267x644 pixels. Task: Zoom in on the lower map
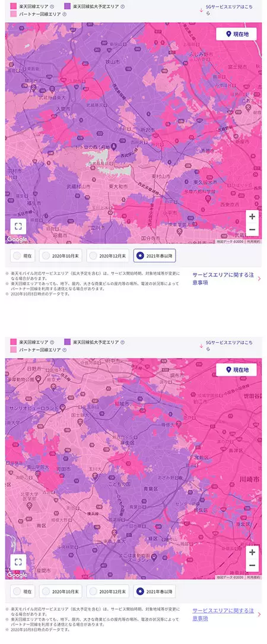[252, 552]
